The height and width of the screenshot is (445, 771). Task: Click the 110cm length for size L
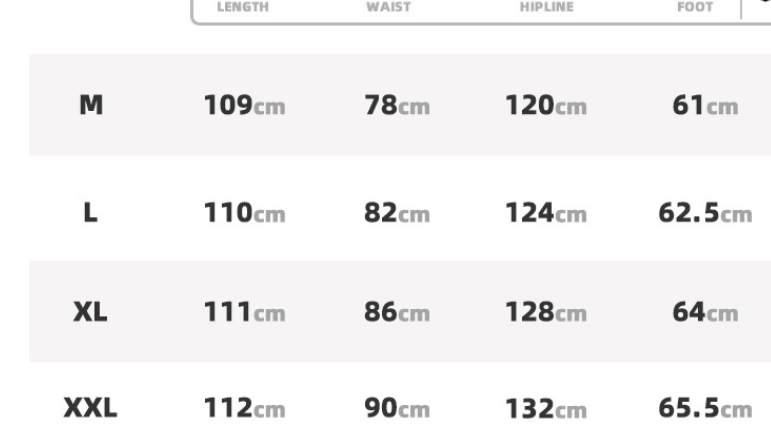[x=245, y=213]
